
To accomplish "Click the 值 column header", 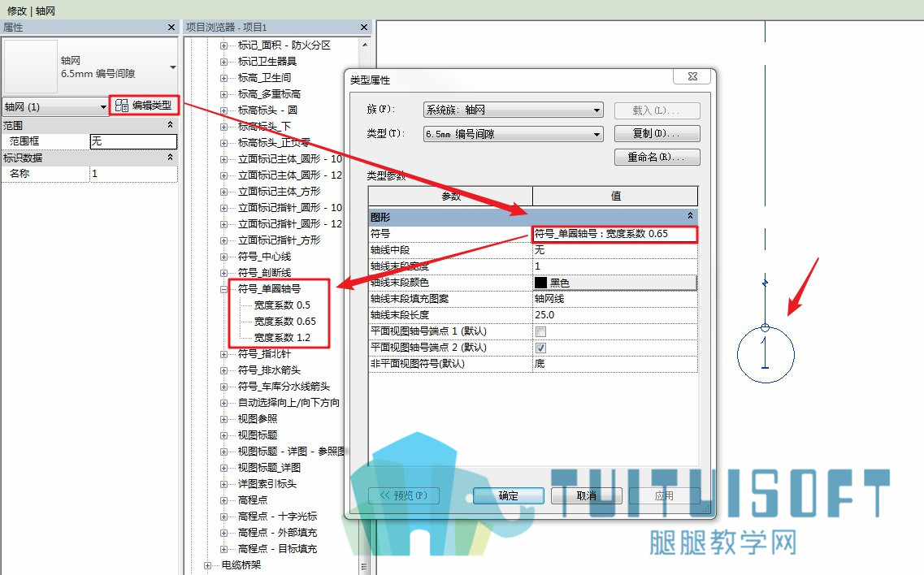I will 615,197.
